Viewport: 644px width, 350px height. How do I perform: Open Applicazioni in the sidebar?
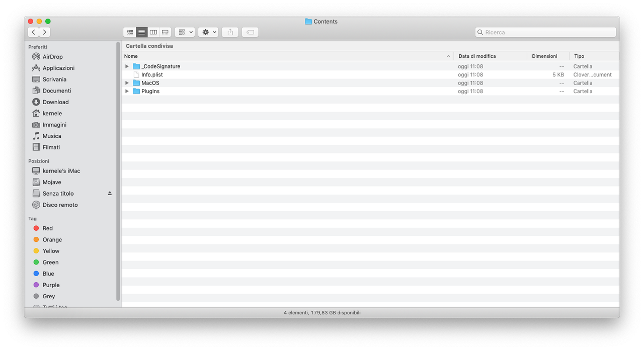[58, 68]
